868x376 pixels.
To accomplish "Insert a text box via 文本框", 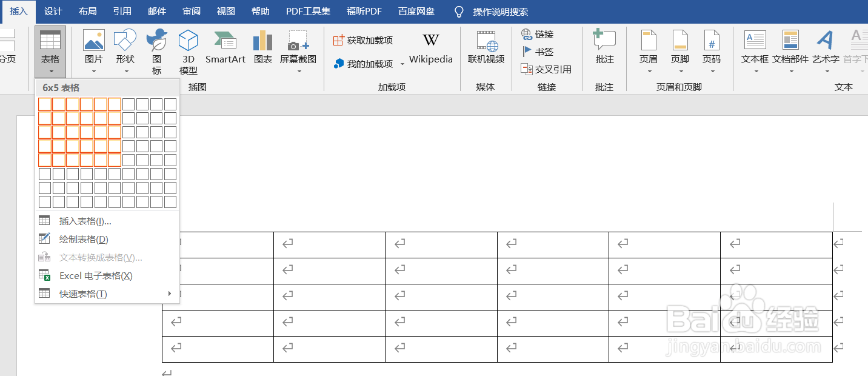I will point(755,49).
